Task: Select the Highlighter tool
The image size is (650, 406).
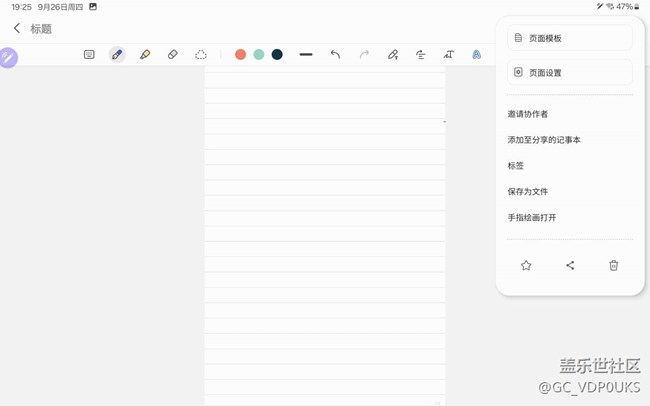Action: coord(145,55)
